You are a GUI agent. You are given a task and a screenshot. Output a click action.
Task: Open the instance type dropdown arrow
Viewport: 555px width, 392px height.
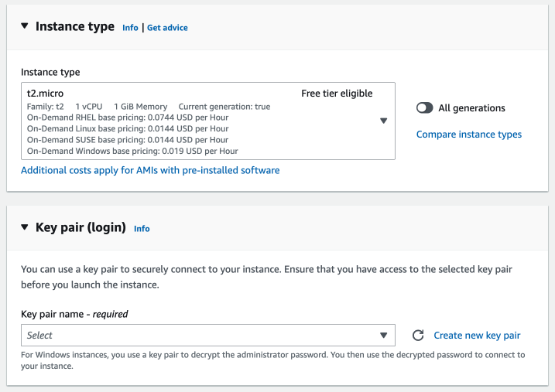pos(383,121)
